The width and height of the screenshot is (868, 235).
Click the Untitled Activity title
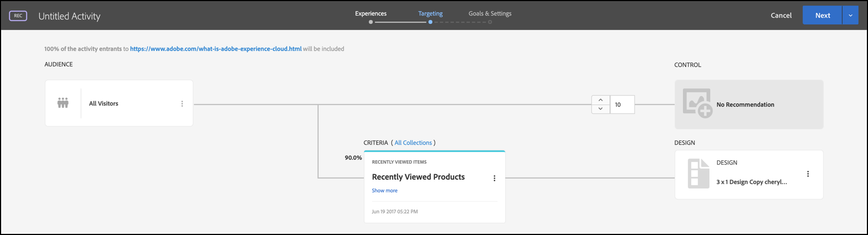coord(69,16)
